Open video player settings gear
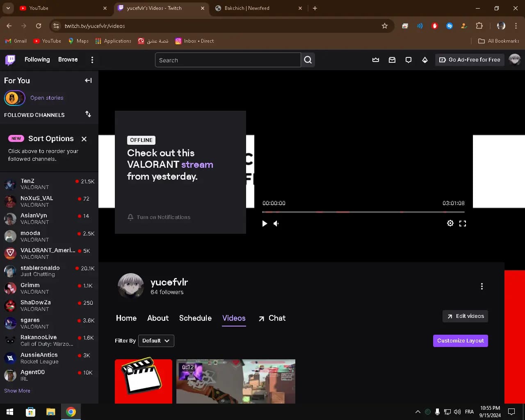 click(450, 223)
